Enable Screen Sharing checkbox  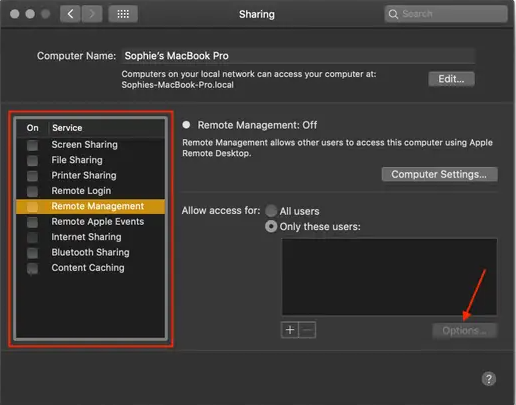(32, 145)
